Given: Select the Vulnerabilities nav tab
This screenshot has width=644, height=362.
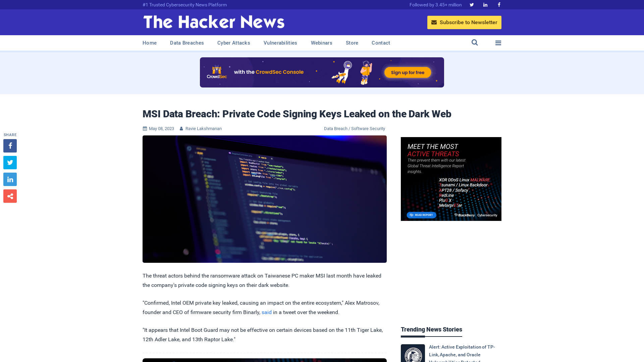Looking at the screenshot, I should pyautogui.click(x=280, y=43).
